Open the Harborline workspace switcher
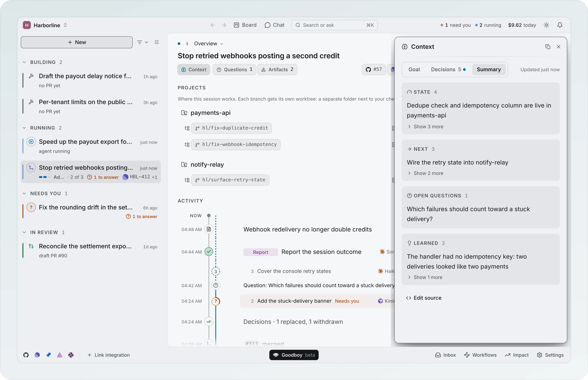The image size is (588, 380). tap(45, 25)
